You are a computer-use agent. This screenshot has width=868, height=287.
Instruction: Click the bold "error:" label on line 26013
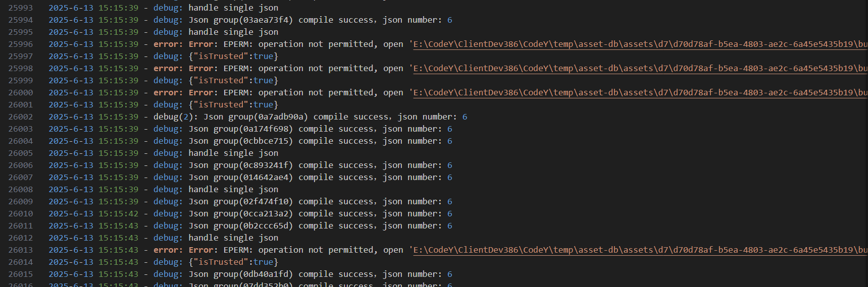[x=168, y=250]
